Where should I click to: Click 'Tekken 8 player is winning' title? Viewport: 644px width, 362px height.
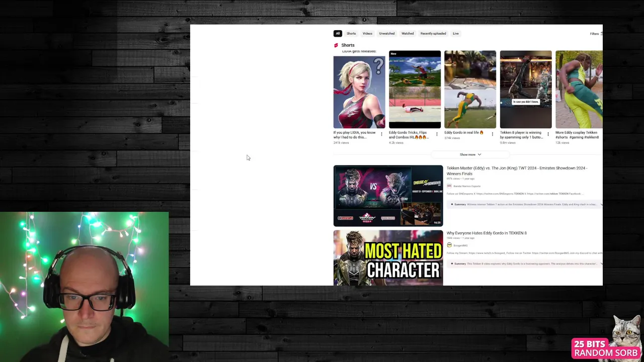point(521,135)
